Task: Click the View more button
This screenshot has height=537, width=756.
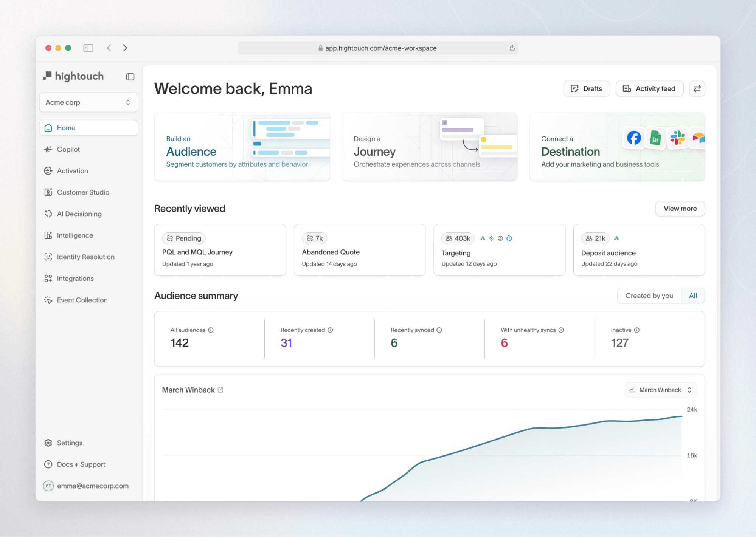Action: (680, 209)
